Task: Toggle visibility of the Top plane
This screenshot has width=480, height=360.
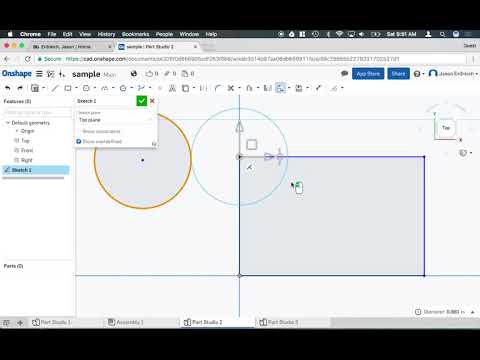Action: [x=16, y=141]
